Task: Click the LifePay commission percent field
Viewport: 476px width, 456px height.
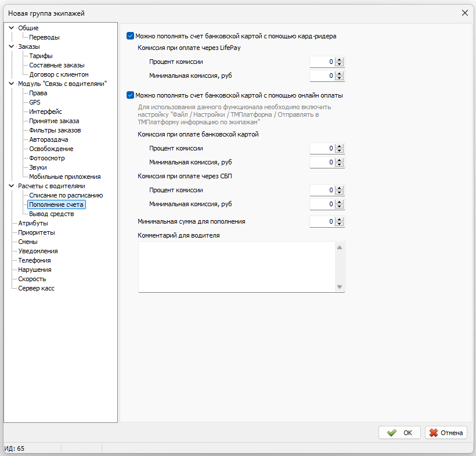Action: (x=322, y=62)
